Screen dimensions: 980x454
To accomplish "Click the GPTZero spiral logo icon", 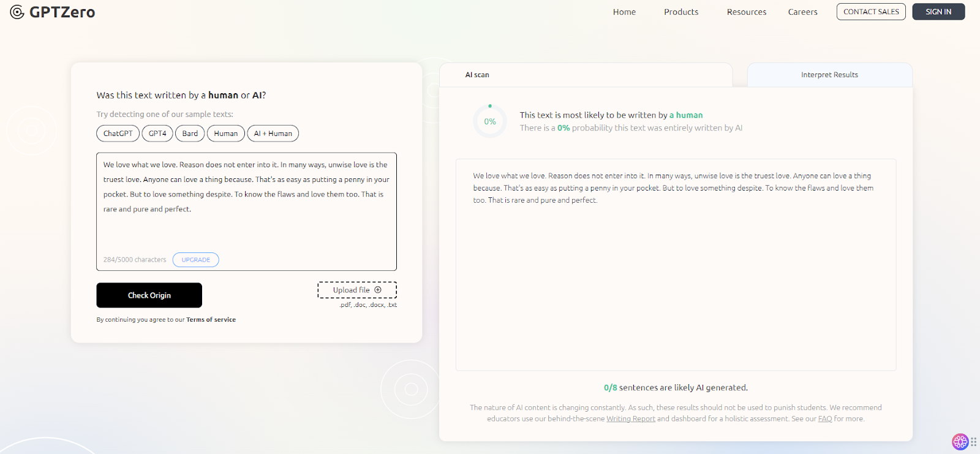I will (x=17, y=12).
